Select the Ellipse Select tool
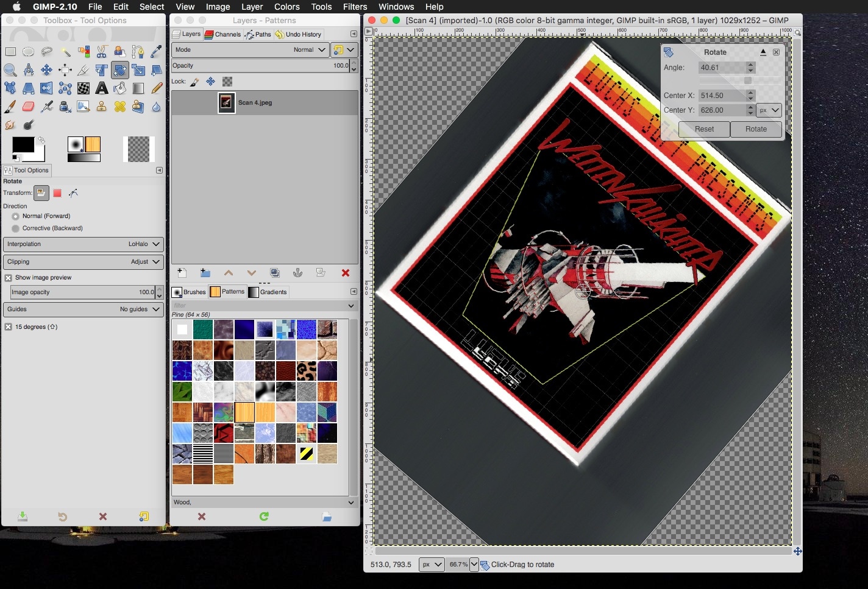This screenshot has height=589, width=868. tap(28, 52)
